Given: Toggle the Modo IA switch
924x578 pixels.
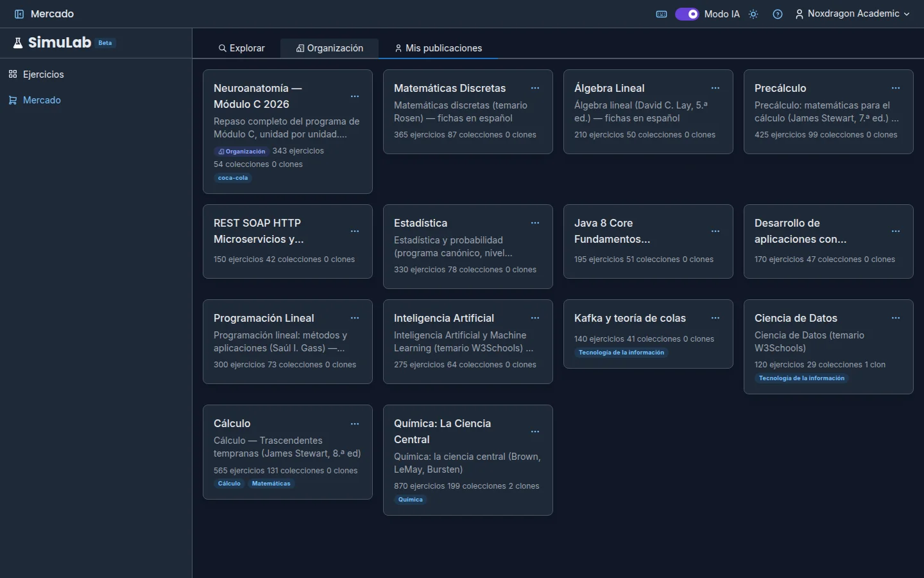Looking at the screenshot, I should click(687, 14).
